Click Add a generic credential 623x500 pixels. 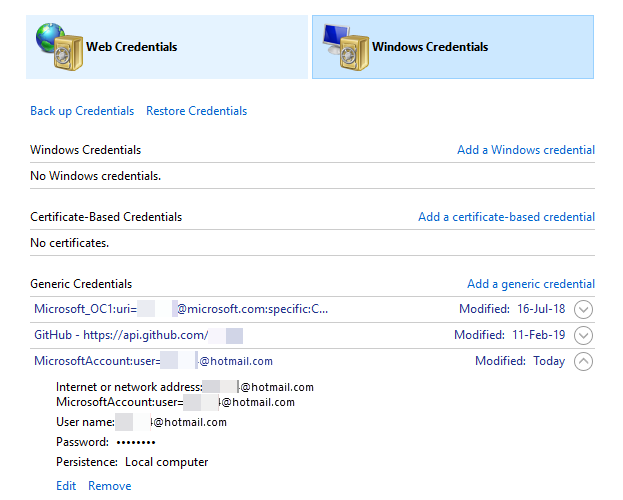531,284
